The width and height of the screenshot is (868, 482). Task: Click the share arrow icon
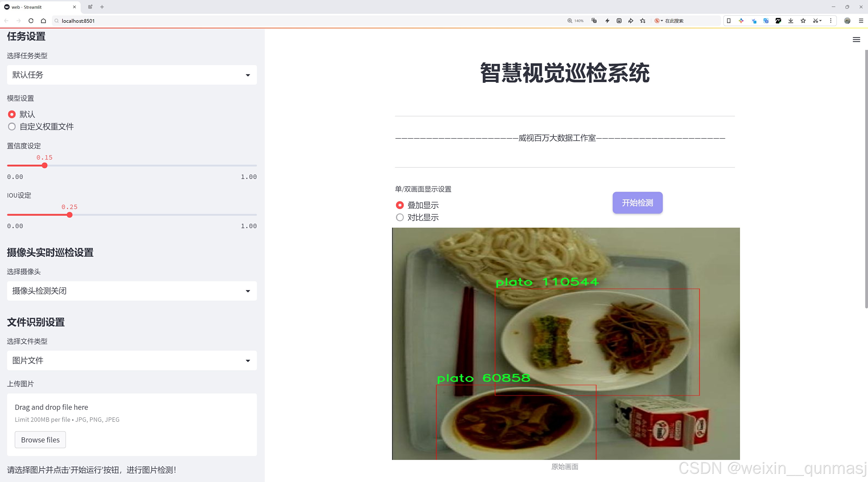point(630,21)
